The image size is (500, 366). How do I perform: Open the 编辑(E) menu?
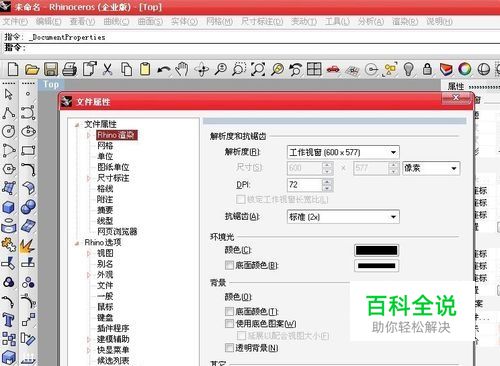49,22
